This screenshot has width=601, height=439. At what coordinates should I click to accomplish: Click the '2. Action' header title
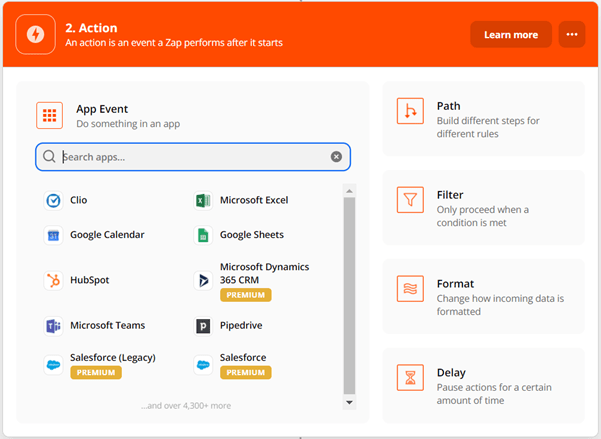pyautogui.click(x=91, y=28)
